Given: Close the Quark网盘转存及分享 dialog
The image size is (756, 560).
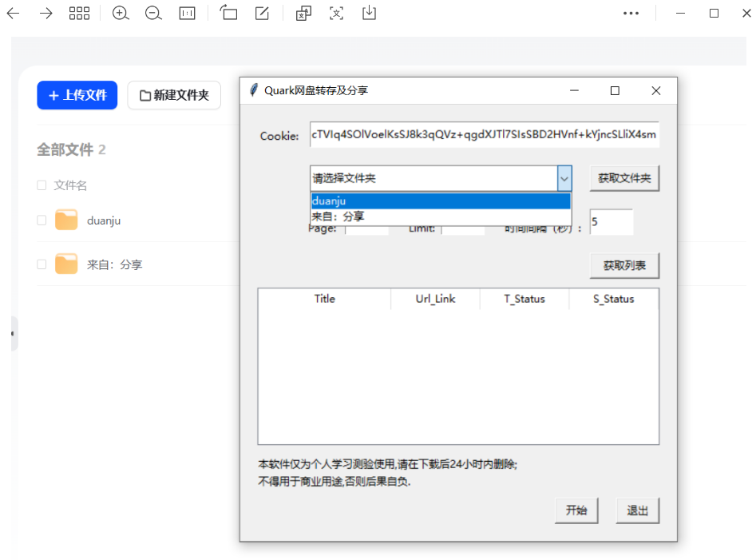Looking at the screenshot, I should tap(655, 90).
